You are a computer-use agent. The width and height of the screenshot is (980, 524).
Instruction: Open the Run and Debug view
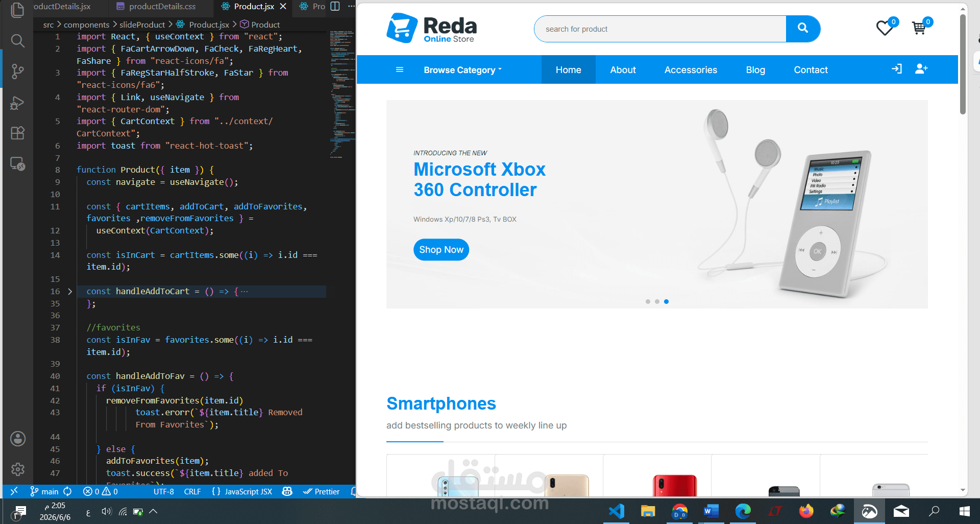(17, 103)
